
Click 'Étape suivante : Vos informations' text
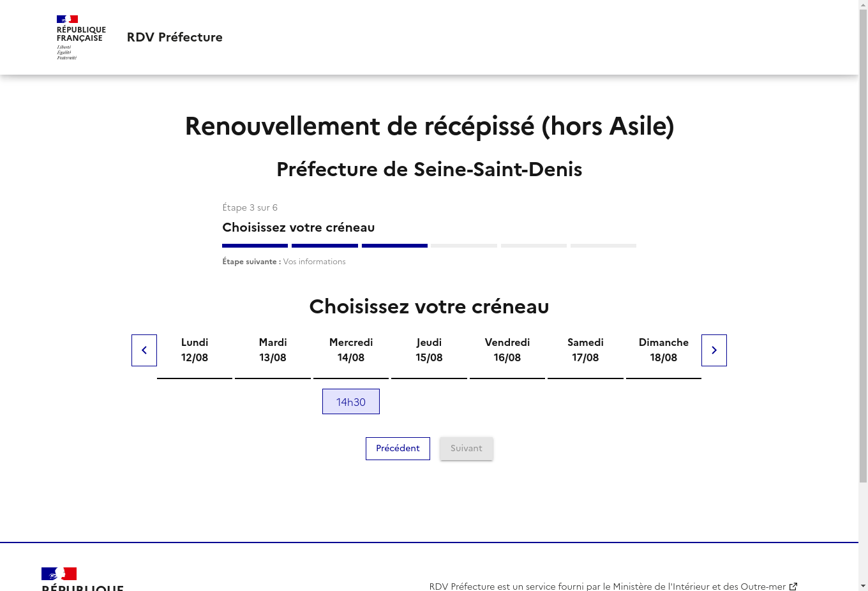pos(284,262)
